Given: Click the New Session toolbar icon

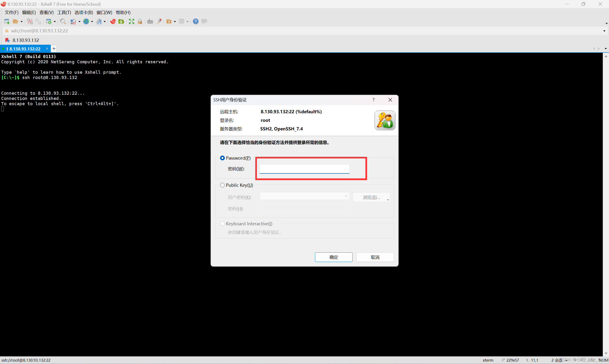Looking at the screenshot, I should click(x=7, y=21).
